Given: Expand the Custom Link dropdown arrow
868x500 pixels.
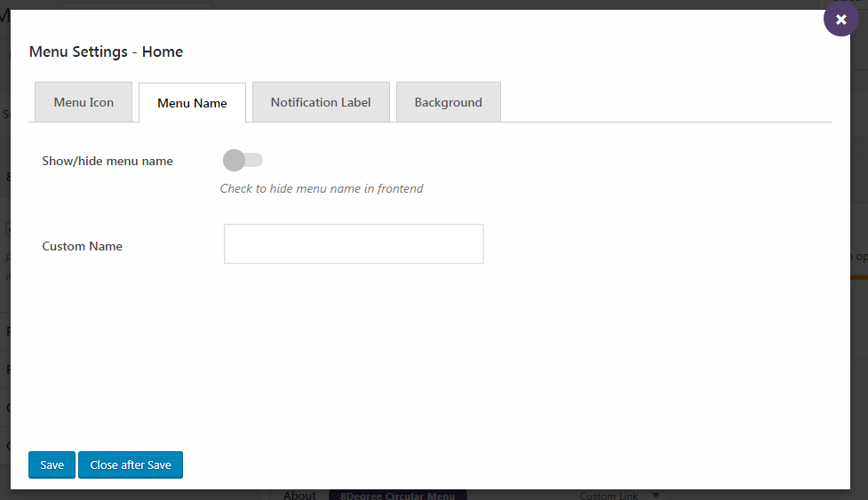Looking at the screenshot, I should [656, 495].
